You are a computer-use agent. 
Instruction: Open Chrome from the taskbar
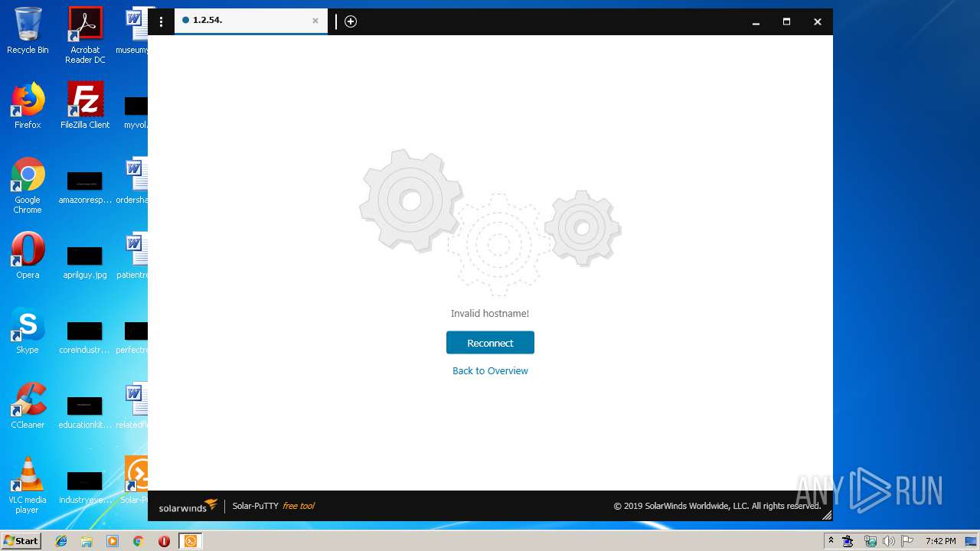pos(138,541)
